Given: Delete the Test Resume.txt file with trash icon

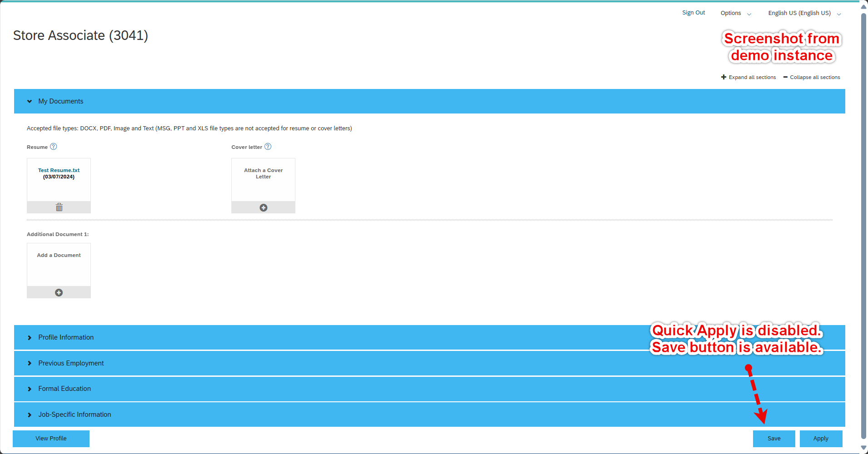Looking at the screenshot, I should (x=59, y=207).
